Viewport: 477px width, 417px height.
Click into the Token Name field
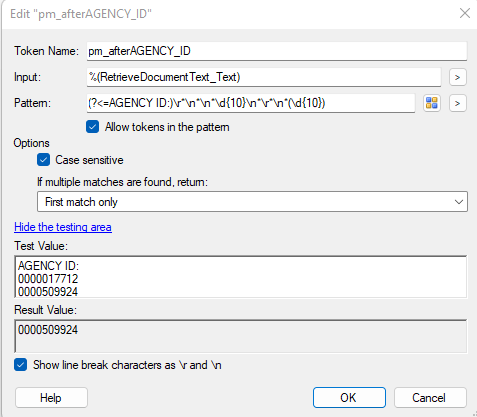click(x=277, y=51)
